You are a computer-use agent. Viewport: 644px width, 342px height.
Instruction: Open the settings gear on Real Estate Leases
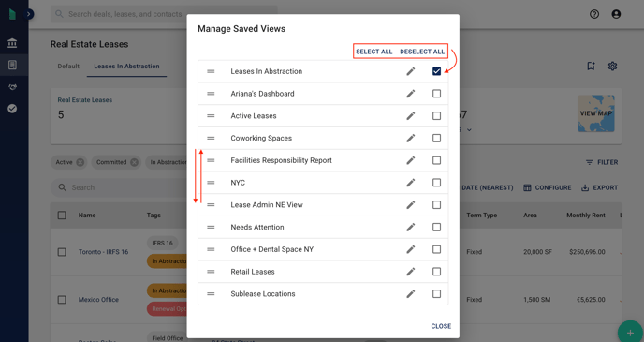pyautogui.click(x=612, y=66)
